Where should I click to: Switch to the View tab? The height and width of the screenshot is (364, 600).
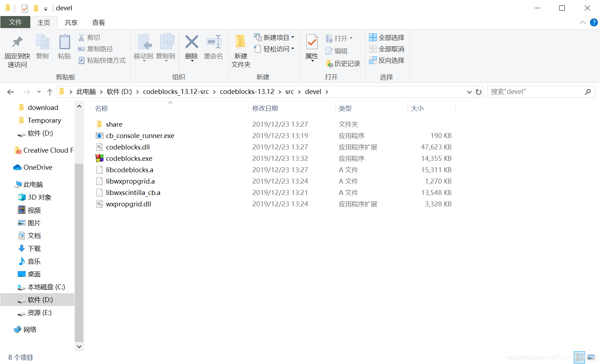click(99, 23)
